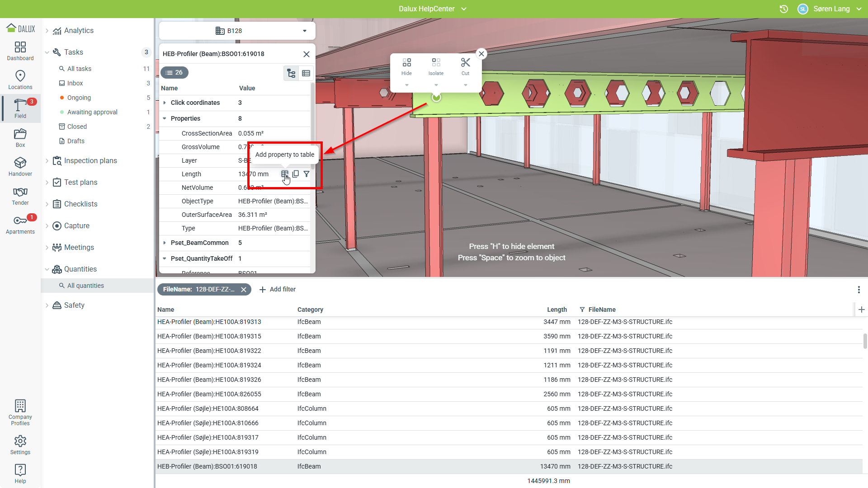
Task: Toggle the 26 properties count pill
Action: 174,72
